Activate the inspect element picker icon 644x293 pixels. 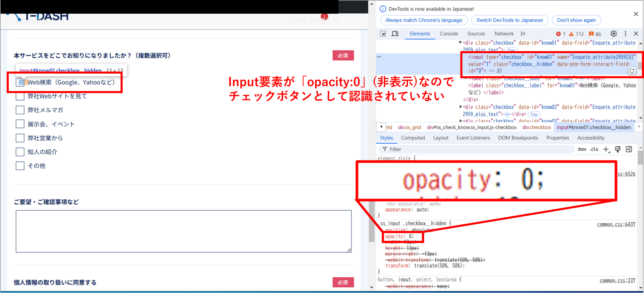[x=383, y=33]
